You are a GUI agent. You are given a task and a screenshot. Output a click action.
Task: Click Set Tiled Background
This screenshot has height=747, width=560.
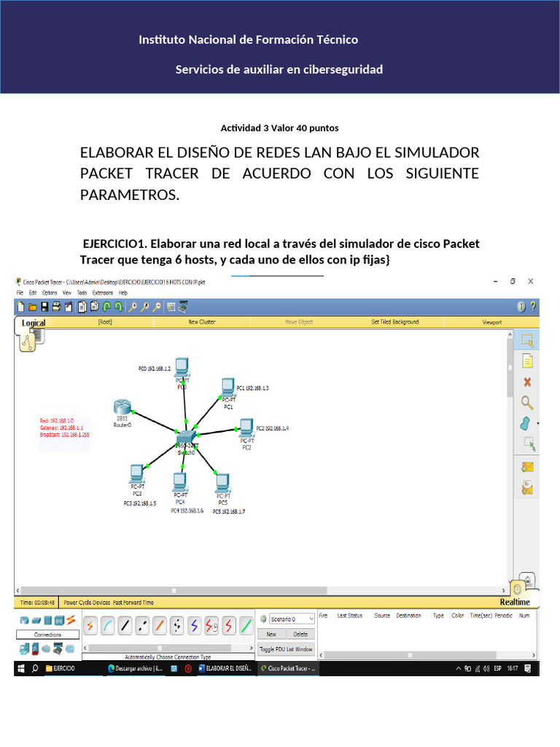point(395,322)
